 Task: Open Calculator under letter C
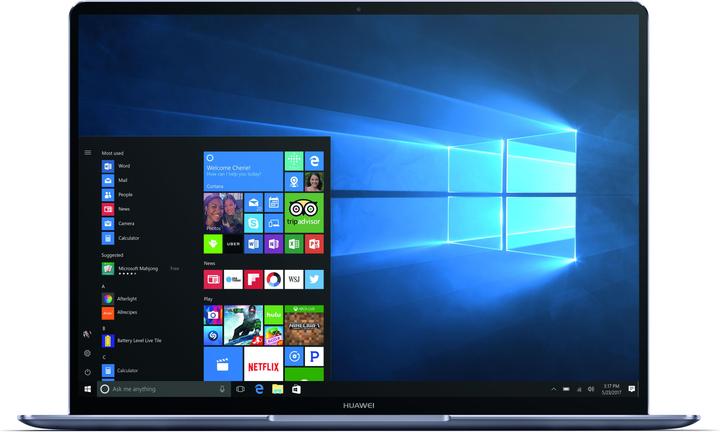tap(119, 370)
